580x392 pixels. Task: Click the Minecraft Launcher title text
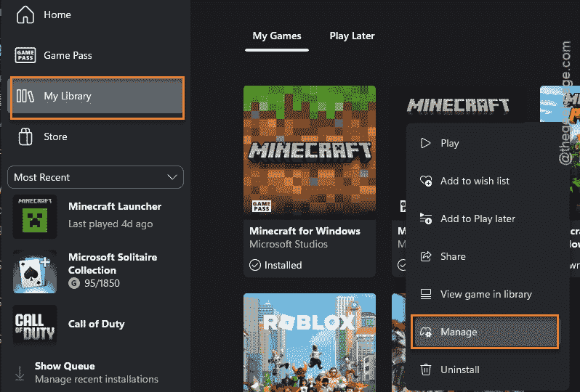tap(115, 206)
